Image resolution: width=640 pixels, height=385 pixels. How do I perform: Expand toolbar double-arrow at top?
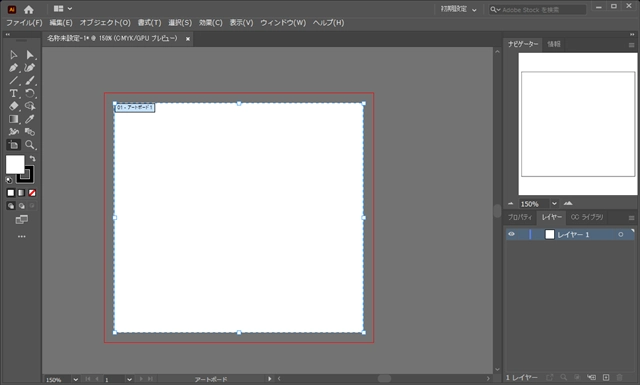(x=7, y=35)
